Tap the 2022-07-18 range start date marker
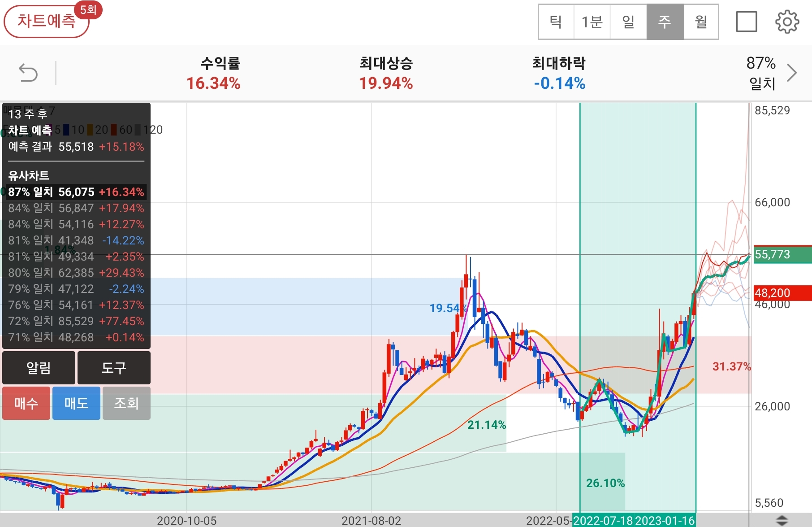 [x=603, y=521]
